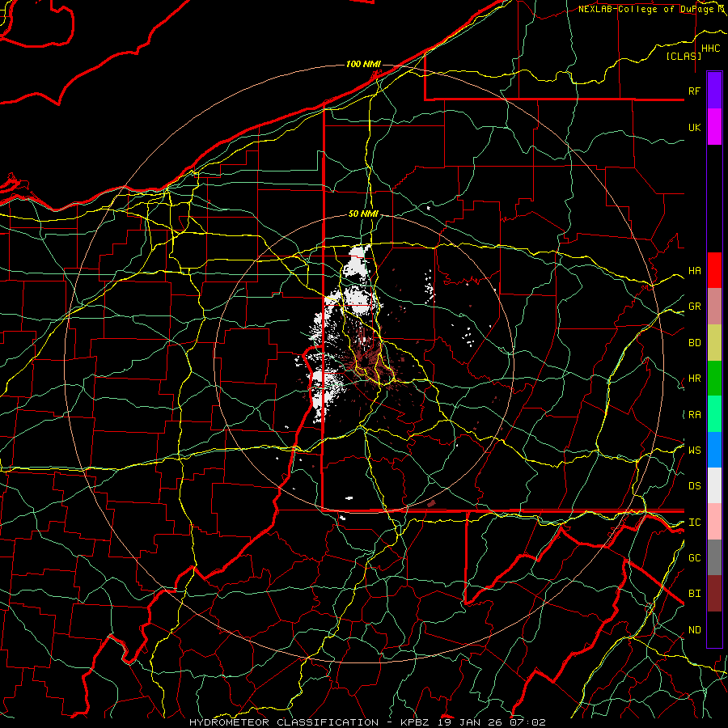The height and width of the screenshot is (728, 728).
Task: Click the 07:02 timestamp
Action: [x=527, y=722]
